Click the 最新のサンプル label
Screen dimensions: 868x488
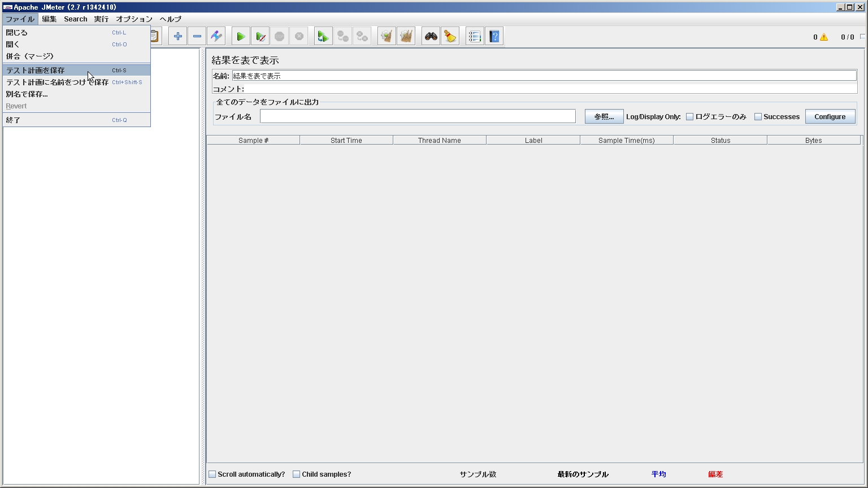point(583,474)
